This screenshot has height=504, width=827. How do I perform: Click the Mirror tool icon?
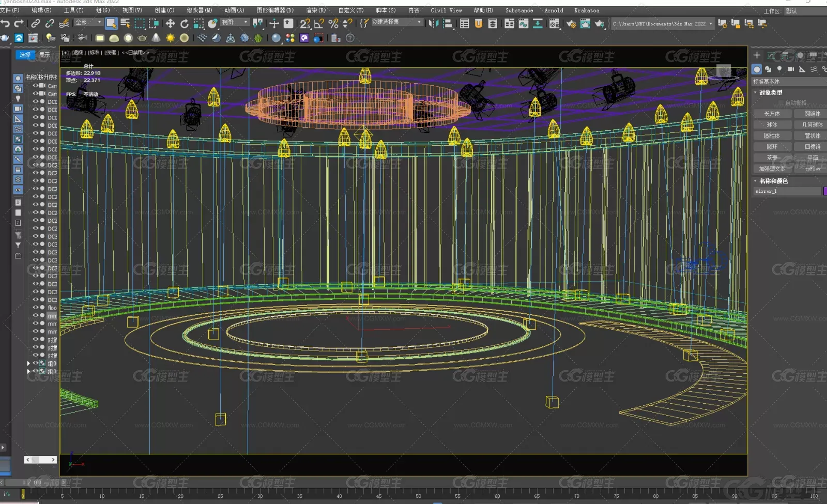[434, 23]
